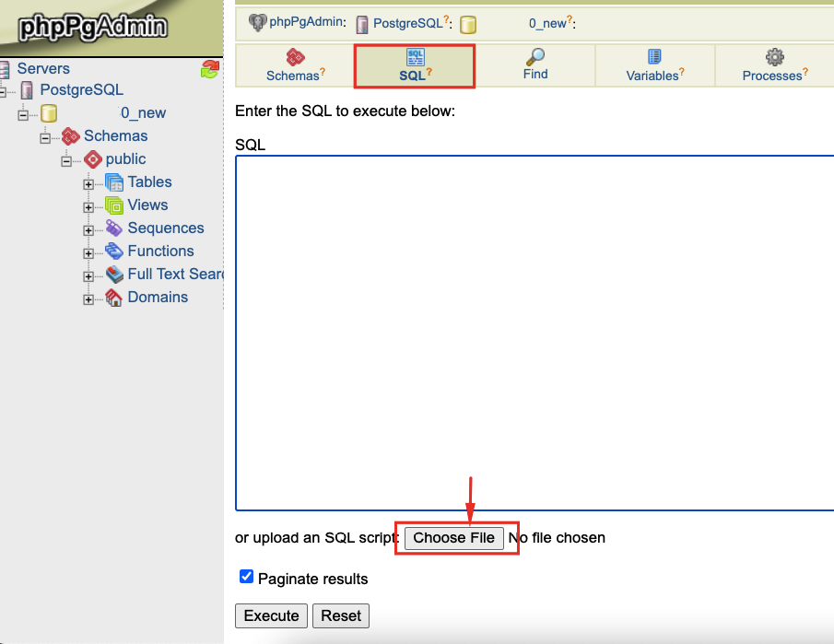Collapse the public schema node
834x644 pixels.
coord(66,161)
